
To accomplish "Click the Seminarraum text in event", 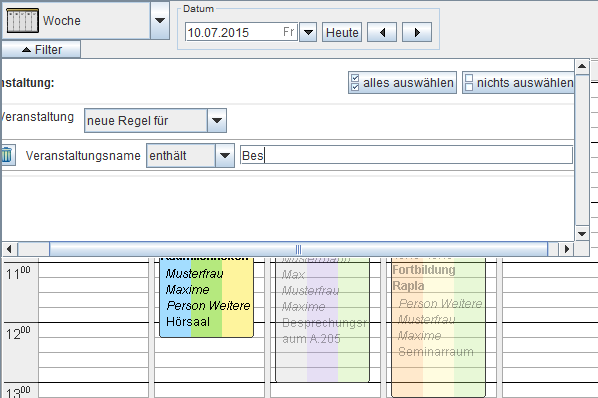I will tap(436, 351).
